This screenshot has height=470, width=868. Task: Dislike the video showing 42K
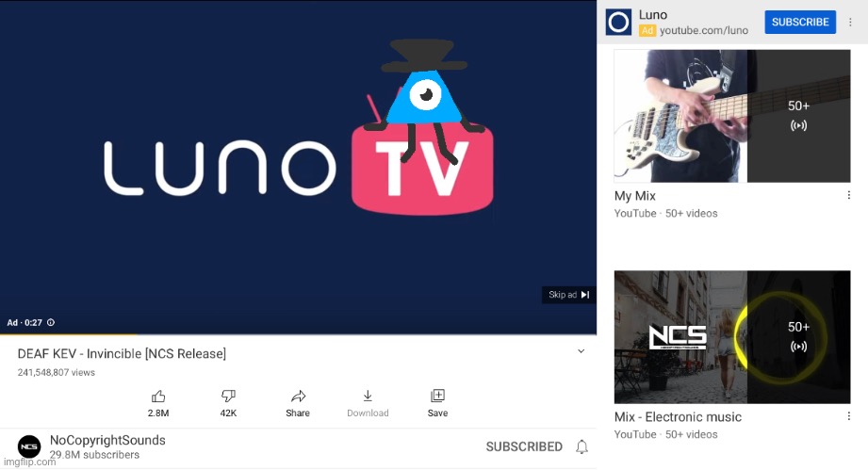point(228,403)
